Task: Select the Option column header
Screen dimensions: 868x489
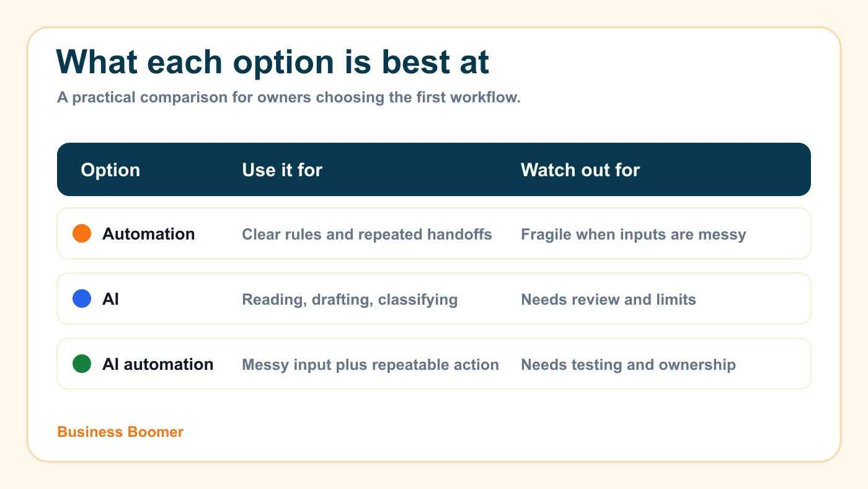Action: [x=110, y=170]
